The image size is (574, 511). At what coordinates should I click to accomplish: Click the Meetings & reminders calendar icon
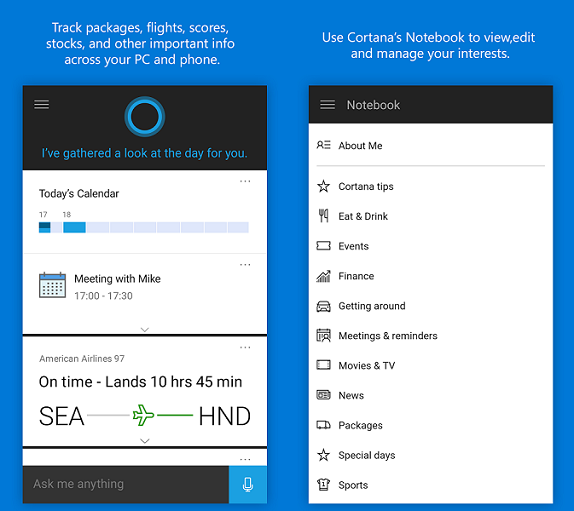pyautogui.click(x=323, y=335)
